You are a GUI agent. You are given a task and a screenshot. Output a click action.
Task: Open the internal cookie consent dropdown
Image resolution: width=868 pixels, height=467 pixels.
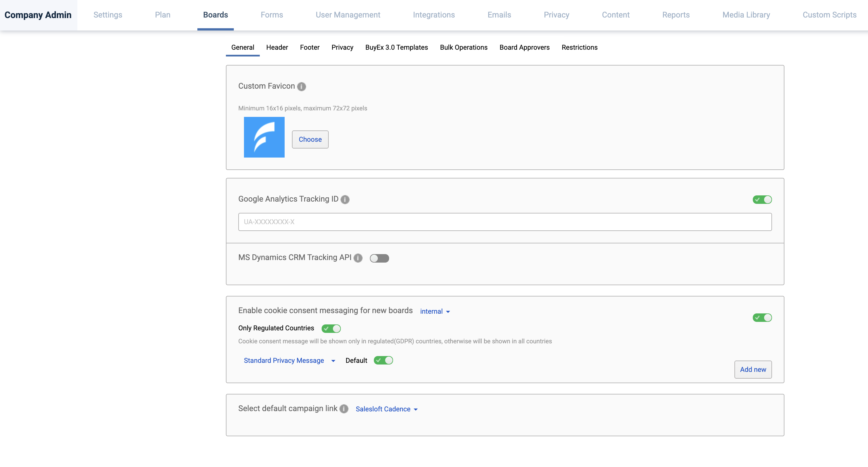point(435,311)
